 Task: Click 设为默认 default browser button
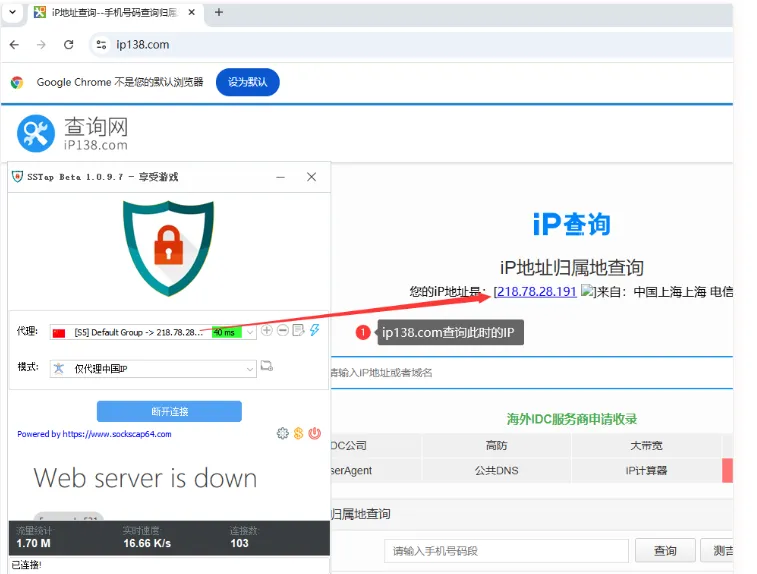[x=248, y=82]
